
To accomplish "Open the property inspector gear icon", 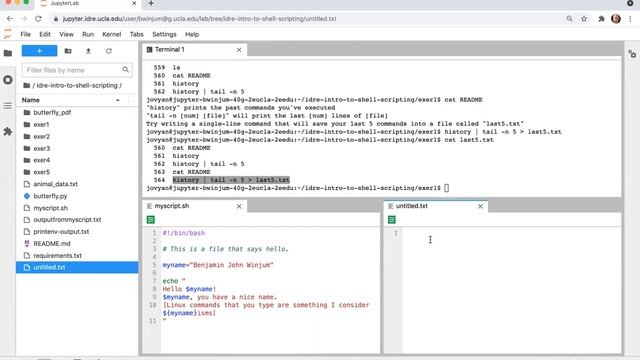I will (x=632, y=54).
